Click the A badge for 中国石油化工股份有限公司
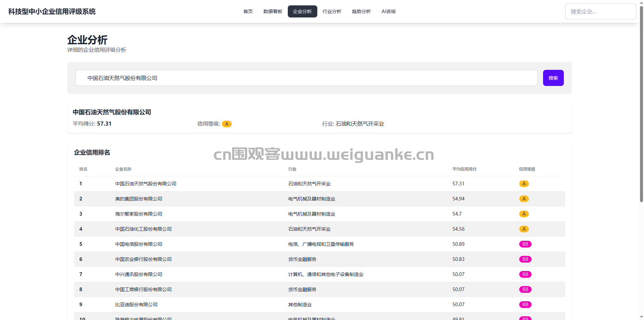The image size is (644, 320). click(x=524, y=229)
